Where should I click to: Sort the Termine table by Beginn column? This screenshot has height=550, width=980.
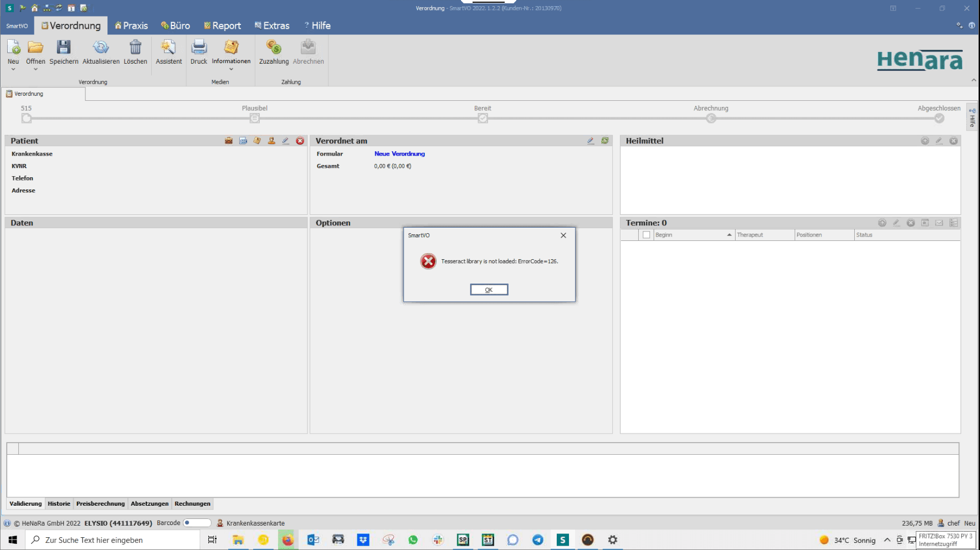coord(694,235)
